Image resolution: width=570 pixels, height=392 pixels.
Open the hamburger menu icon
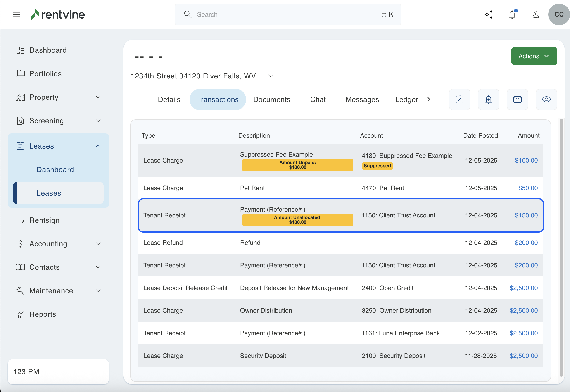17,14
